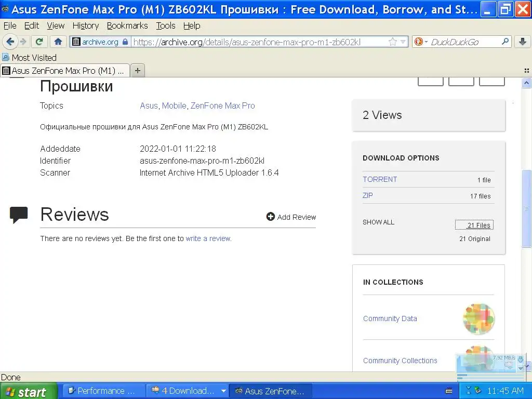The image size is (532, 399).
Task: Click the search magnifier icon
Action: (x=505, y=42)
